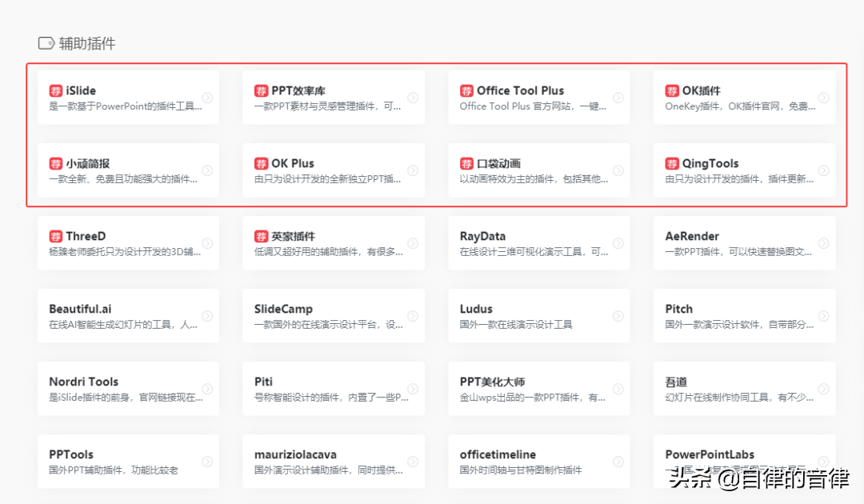Image resolution: width=864 pixels, height=504 pixels.
Task: Open the PowerPointLabs link
Action: [x=745, y=461]
